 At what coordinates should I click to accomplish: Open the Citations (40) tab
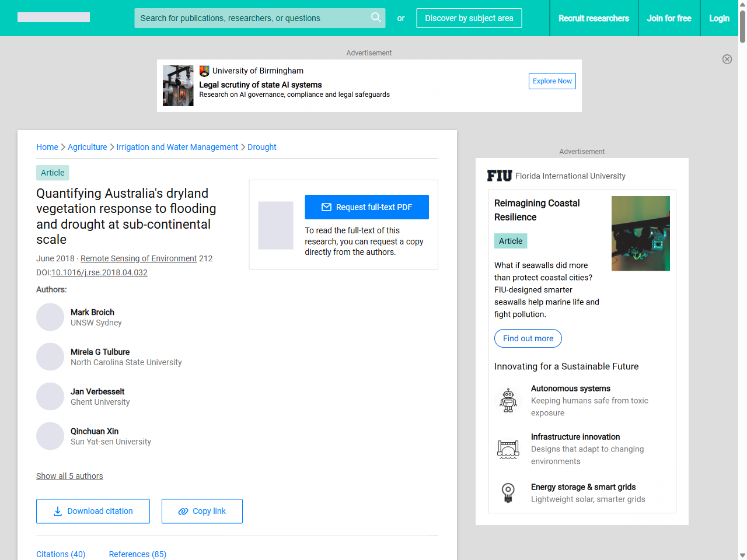61,554
